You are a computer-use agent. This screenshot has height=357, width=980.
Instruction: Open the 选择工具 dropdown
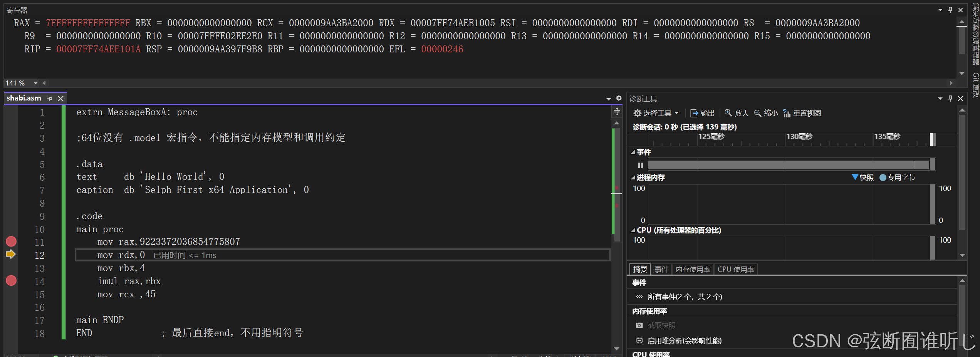click(657, 113)
